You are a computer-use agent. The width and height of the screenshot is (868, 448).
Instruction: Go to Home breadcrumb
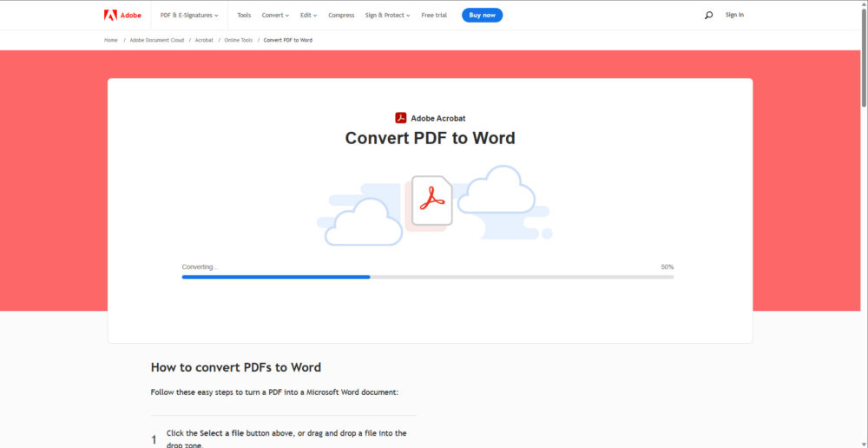[x=111, y=41]
